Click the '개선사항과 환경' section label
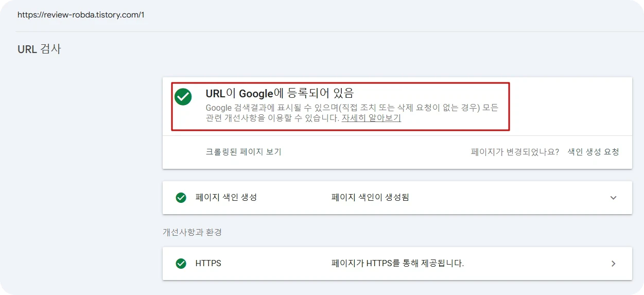This screenshot has height=295, width=644. (x=192, y=232)
